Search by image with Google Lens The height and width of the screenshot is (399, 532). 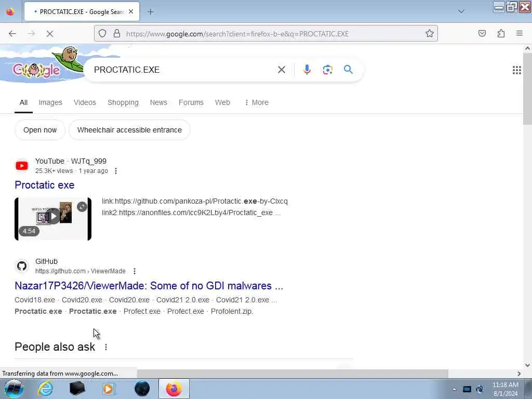(327, 70)
